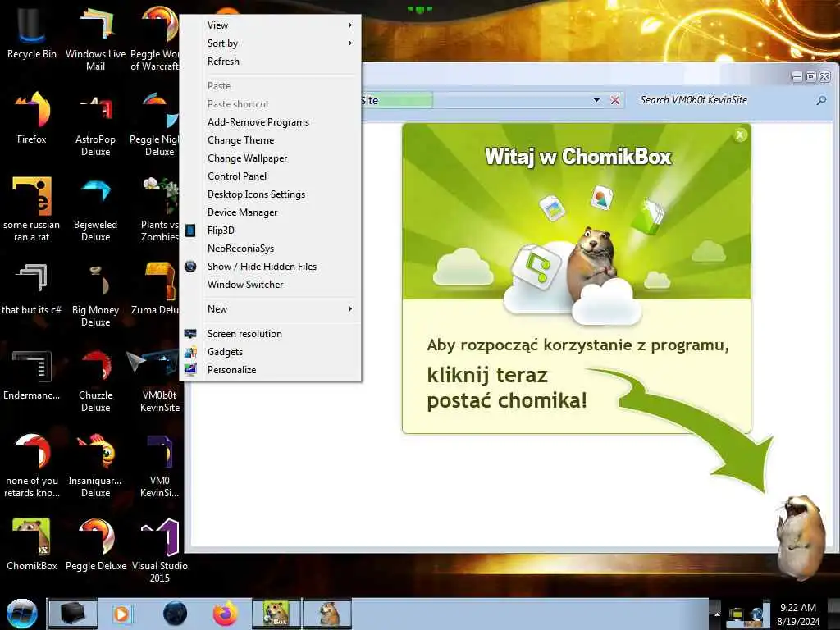The width and height of the screenshot is (840, 630).
Task: Select Window Switcher menu entry
Action: 271,285
